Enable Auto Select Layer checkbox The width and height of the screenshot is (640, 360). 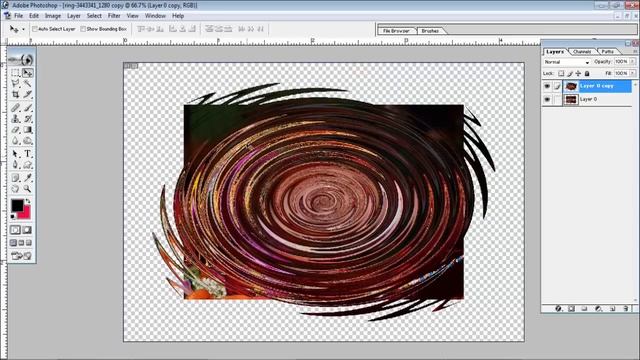pos(35,29)
